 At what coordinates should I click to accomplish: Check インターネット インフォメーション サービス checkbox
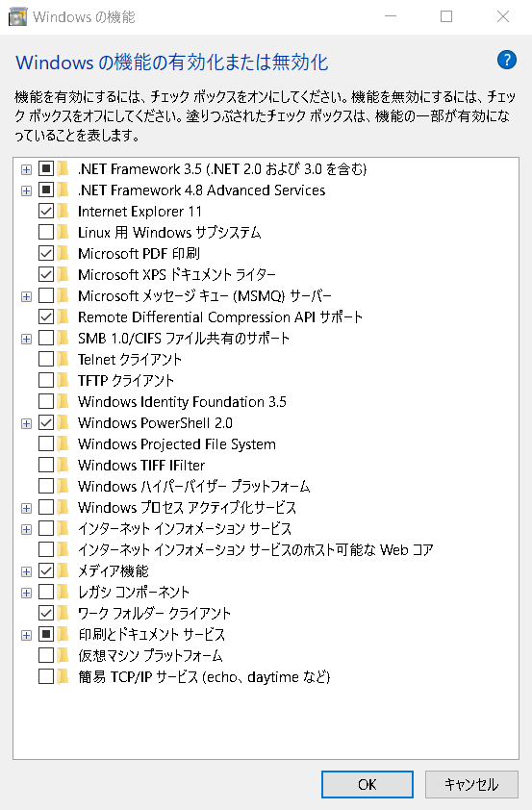46,528
